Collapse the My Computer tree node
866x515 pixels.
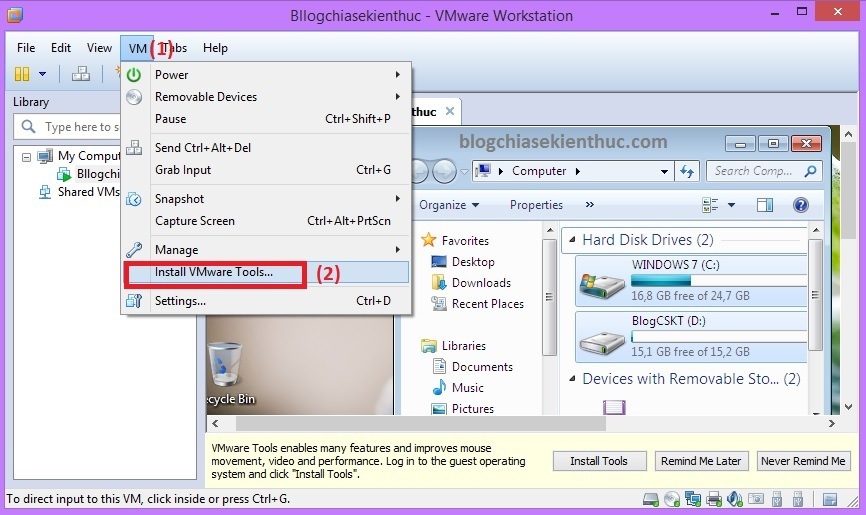26,157
